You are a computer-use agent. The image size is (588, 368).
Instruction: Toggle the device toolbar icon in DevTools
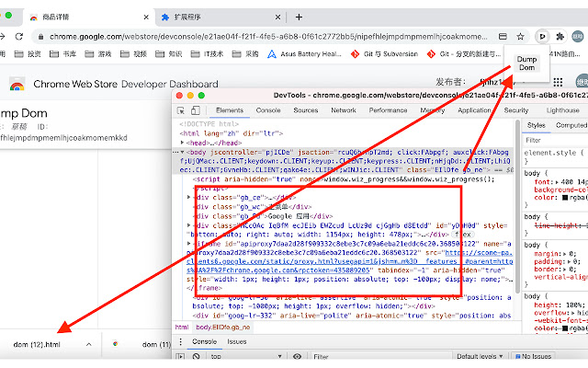click(x=196, y=110)
